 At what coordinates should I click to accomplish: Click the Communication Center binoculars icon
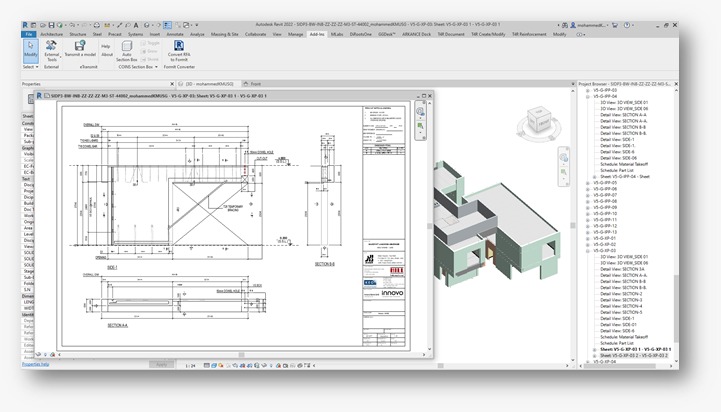coord(565,25)
